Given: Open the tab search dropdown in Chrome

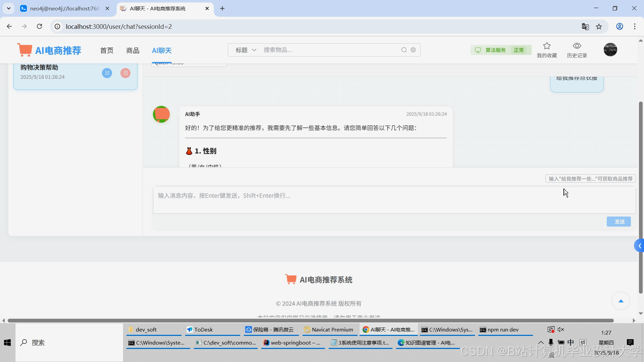Looking at the screenshot, I should point(9,8).
